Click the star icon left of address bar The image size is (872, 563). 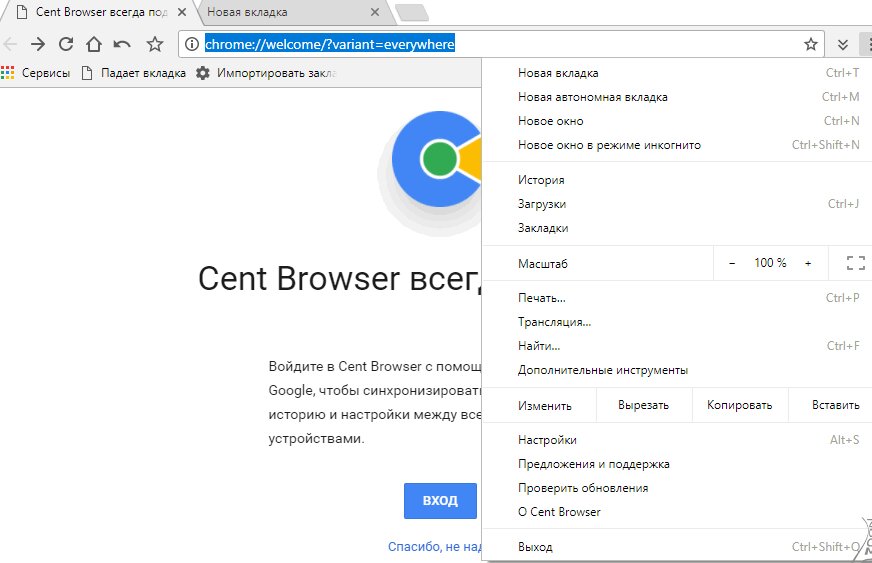[x=155, y=44]
